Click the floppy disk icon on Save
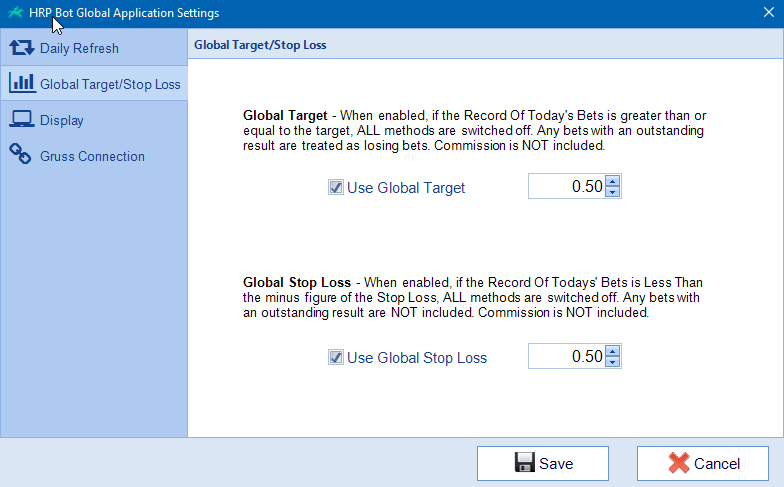784x487 pixels. pos(524,462)
